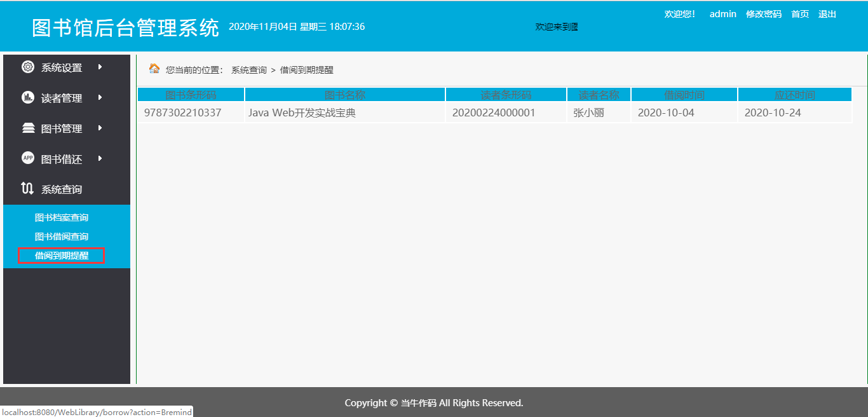868x417 pixels.
Task: Click the 欢迎来到图 marquee text
Action: tap(557, 27)
